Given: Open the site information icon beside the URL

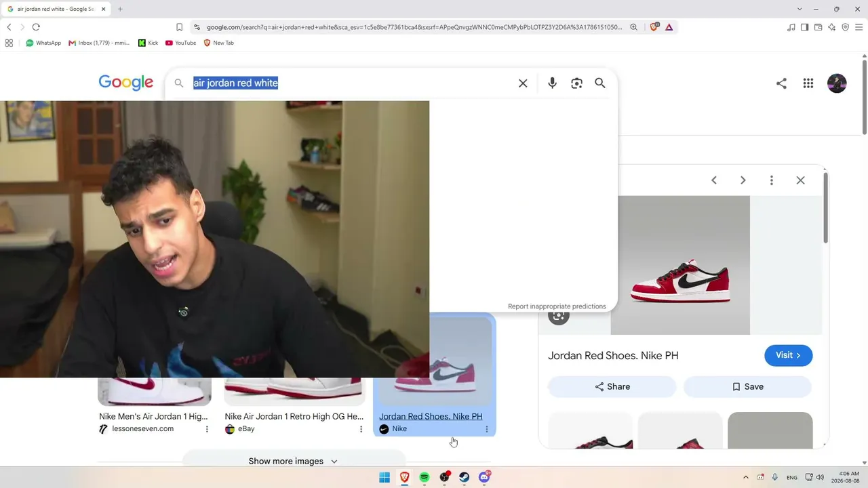Looking at the screenshot, I should [x=197, y=27].
